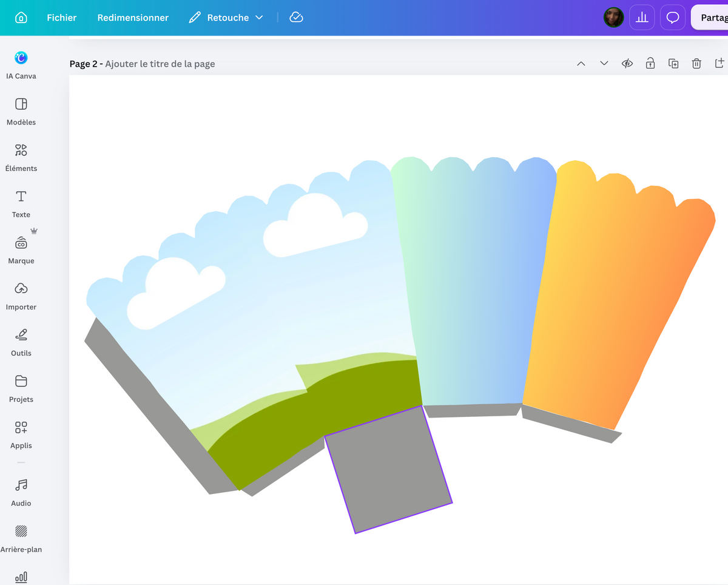
Task: Toggle the page lock icon
Action: click(650, 64)
